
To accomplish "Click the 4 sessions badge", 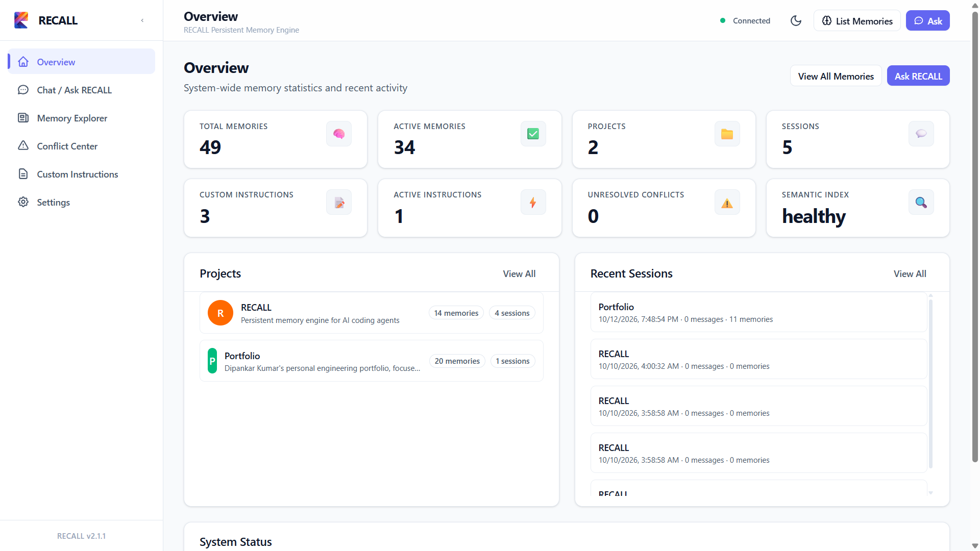I will point(512,313).
